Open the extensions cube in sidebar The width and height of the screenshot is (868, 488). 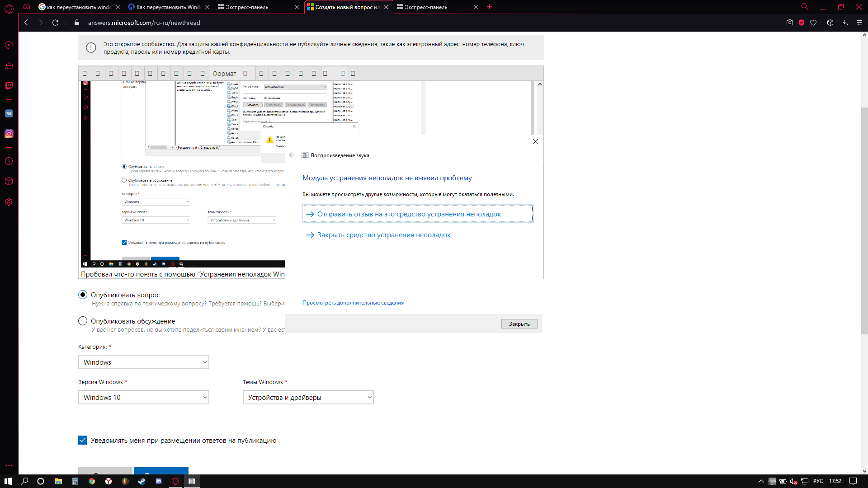coord(9,181)
